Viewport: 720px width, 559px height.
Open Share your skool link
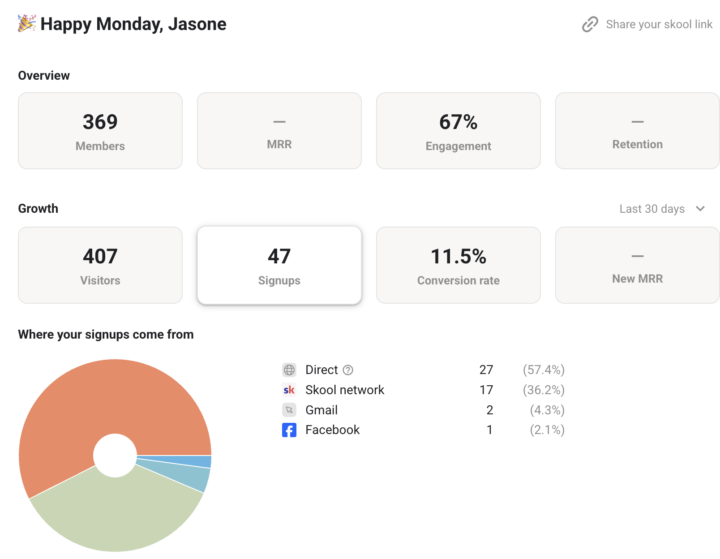(647, 24)
